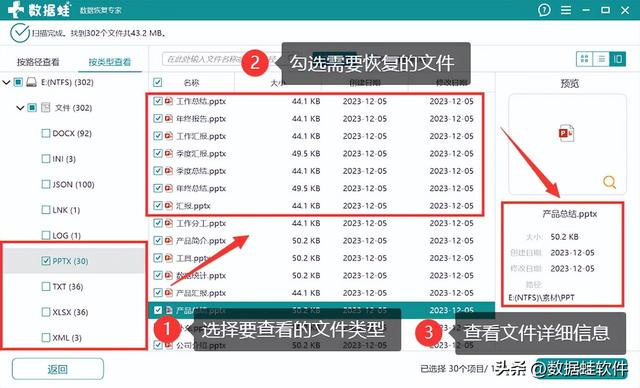Click the file name search field
This screenshot has width=640, height=388.
[x=220, y=59]
